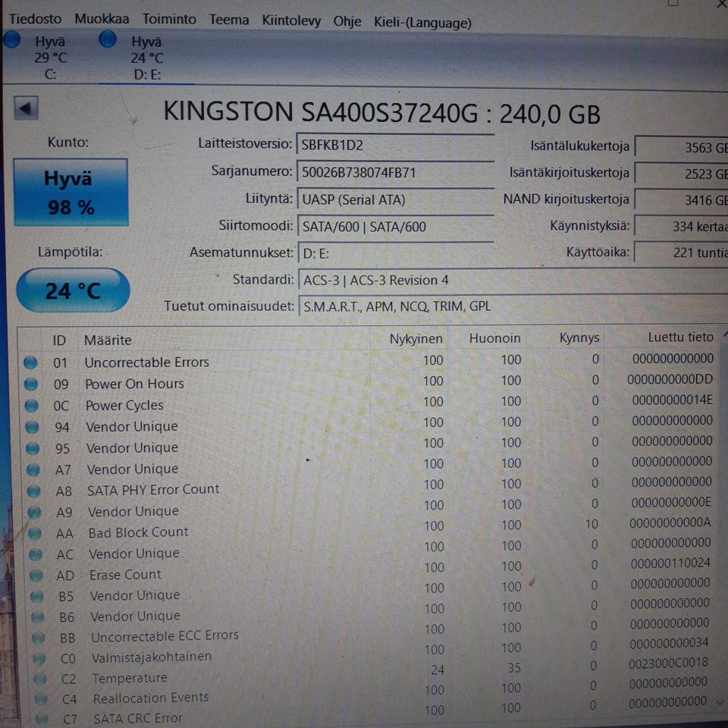Open the Kiintolevy menu
Image resolution: width=728 pixels, height=728 pixels.
tap(291, 21)
